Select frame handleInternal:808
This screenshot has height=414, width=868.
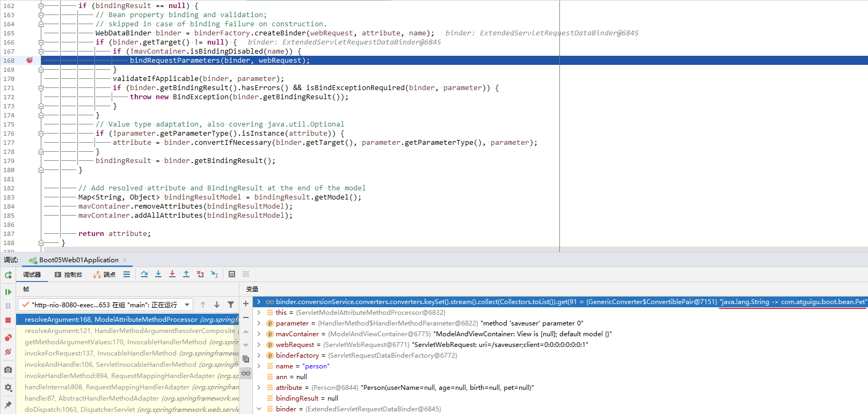(x=128, y=387)
